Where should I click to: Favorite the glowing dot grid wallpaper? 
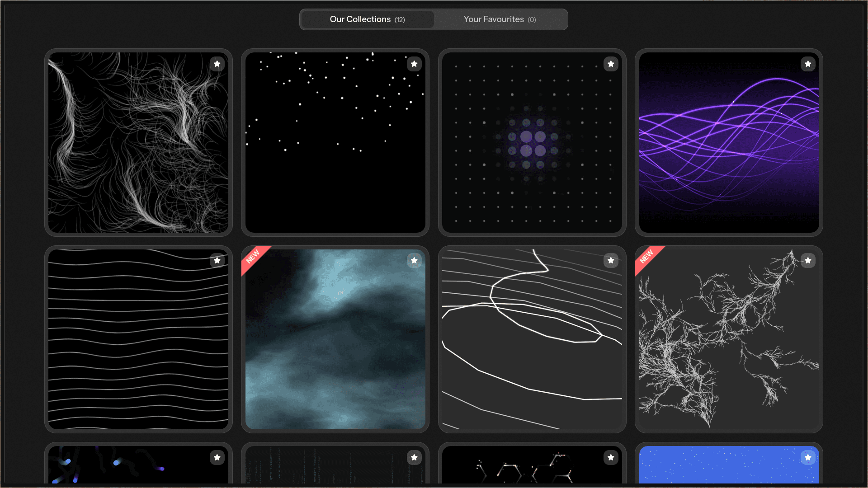click(611, 64)
